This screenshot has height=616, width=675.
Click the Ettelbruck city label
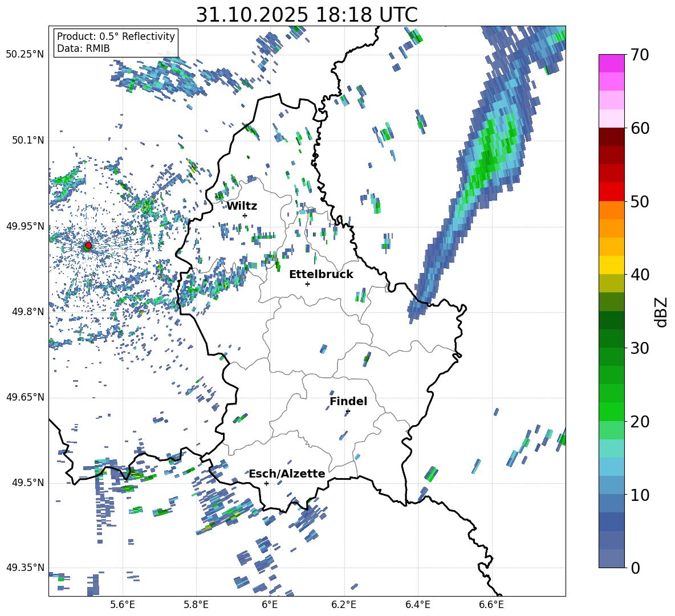pos(321,275)
